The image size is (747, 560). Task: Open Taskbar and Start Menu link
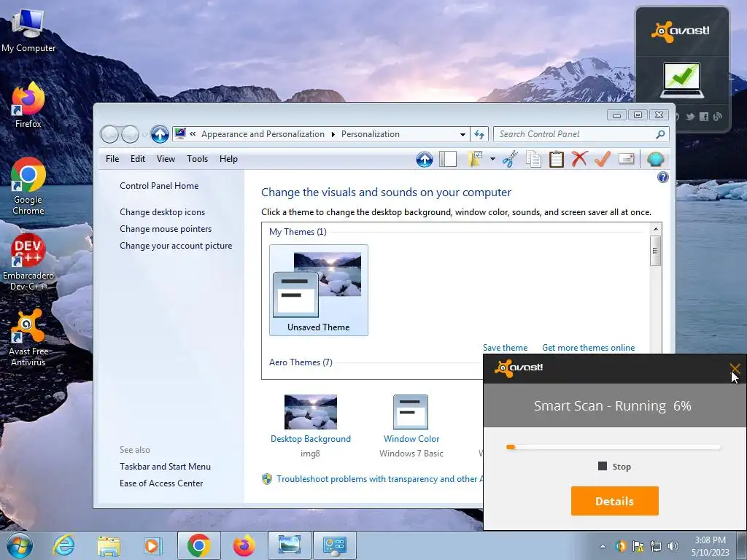[166, 467]
